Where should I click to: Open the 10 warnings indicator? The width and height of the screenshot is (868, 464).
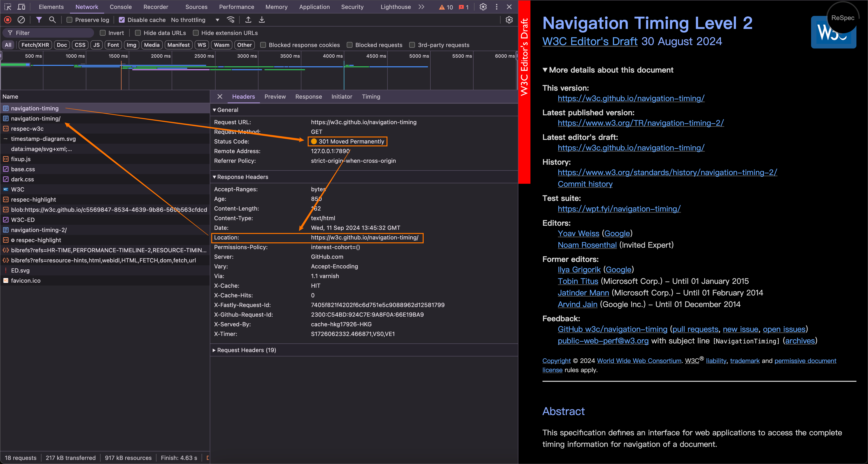coord(446,7)
